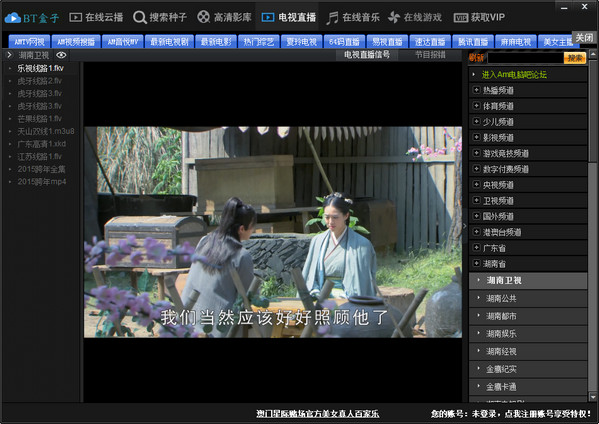This screenshot has width=599, height=424.
Task: Open 高清影库 film reel icon
Action: point(204,17)
